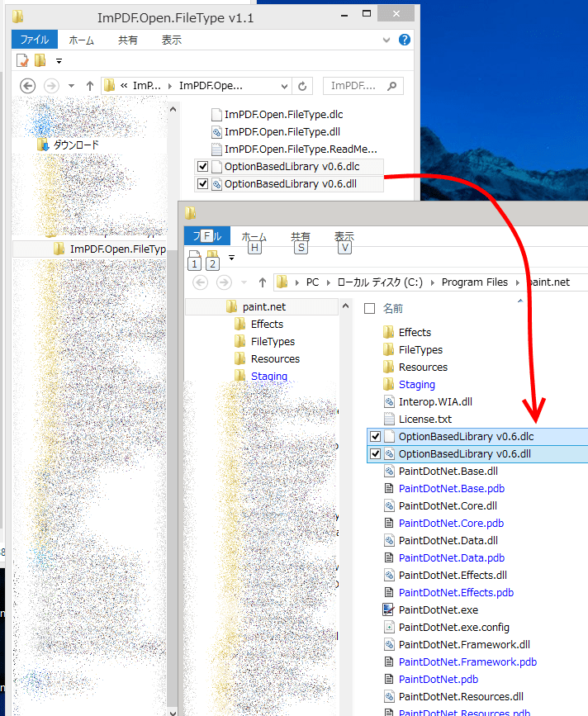588x716 pixels.
Task: Open quick access dropdown in paint.net window
Action: [x=231, y=258]
